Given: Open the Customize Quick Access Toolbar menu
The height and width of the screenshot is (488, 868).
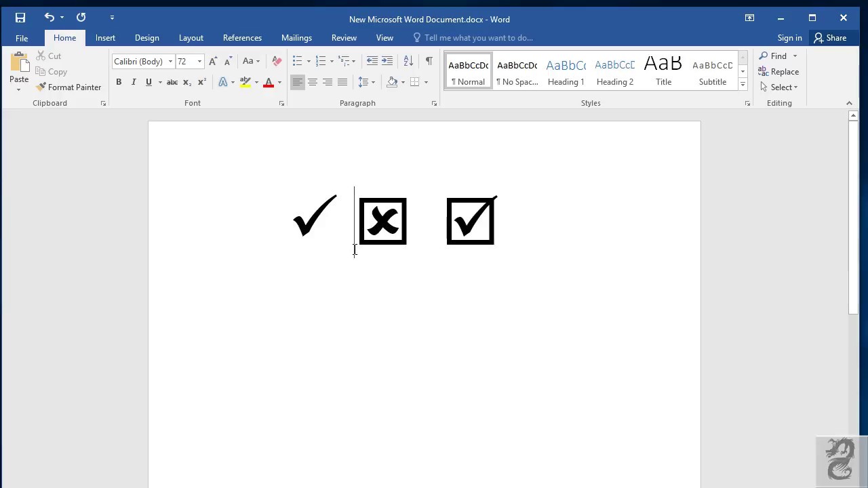Looking at the screenshot, I should click(112, 18).
